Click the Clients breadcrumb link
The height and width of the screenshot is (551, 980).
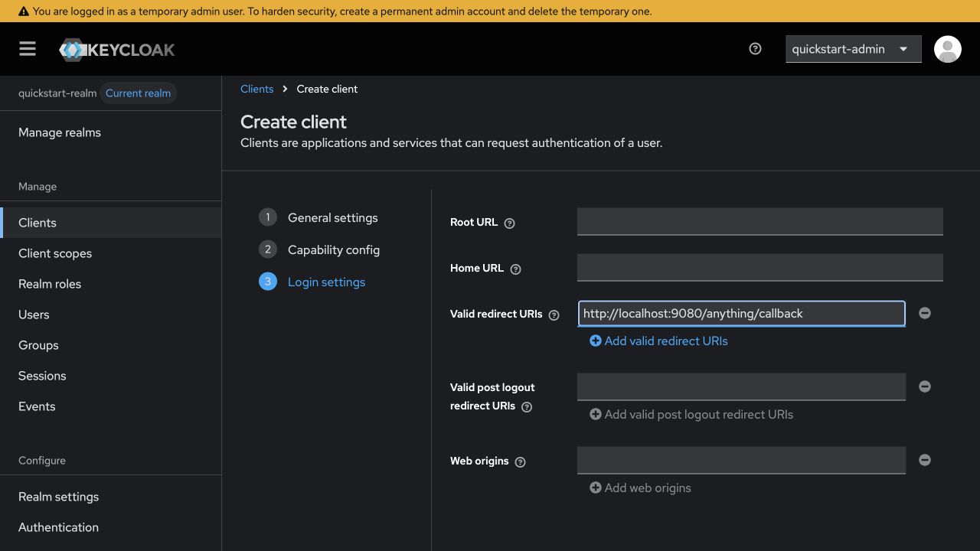pyautogui.click(x=256, y=89)
